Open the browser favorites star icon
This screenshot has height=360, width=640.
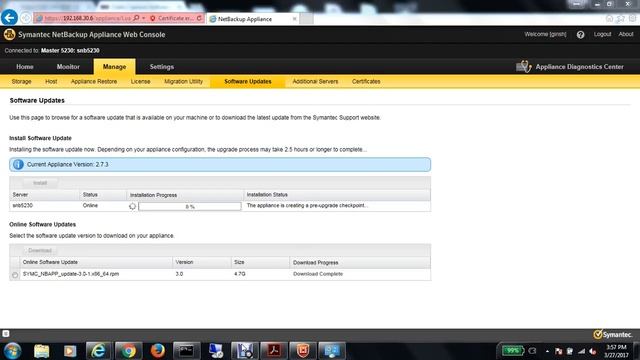pyautogui.click(x=621, y=19)
